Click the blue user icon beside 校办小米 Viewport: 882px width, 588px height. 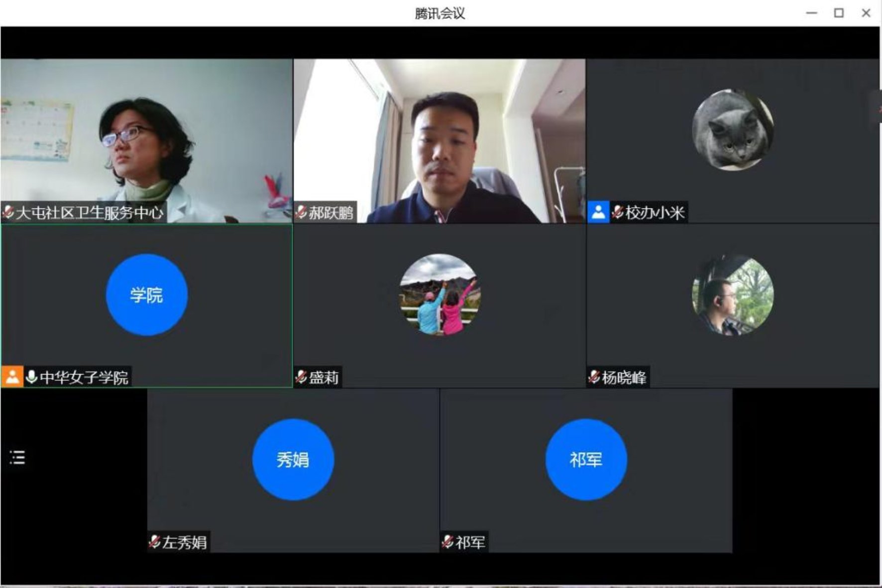(x=598, y=212)
